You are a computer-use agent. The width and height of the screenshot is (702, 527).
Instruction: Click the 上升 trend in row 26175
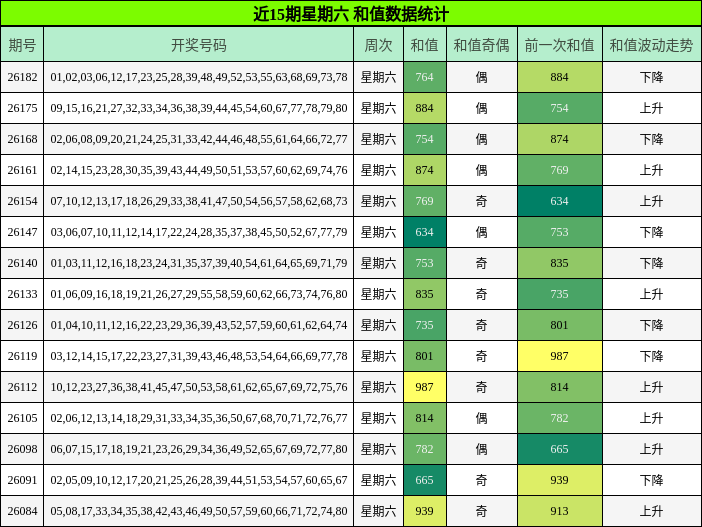(652, 108)
